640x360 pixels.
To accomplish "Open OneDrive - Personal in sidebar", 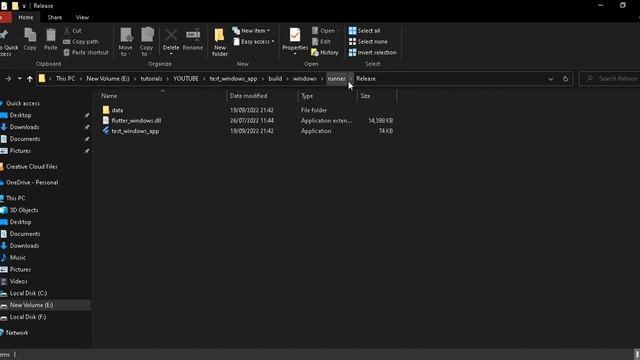I will (x=32, y=182).
